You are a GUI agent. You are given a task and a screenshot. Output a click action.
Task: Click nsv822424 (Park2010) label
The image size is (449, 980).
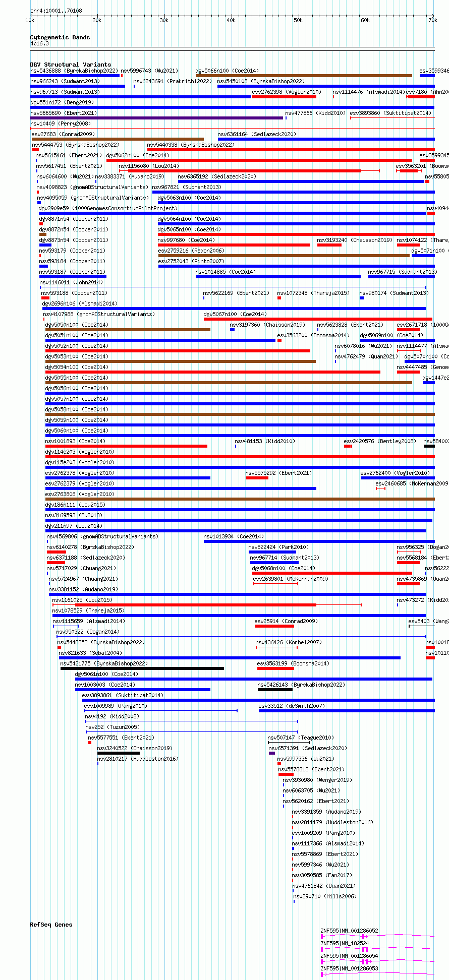click(278, 547)
